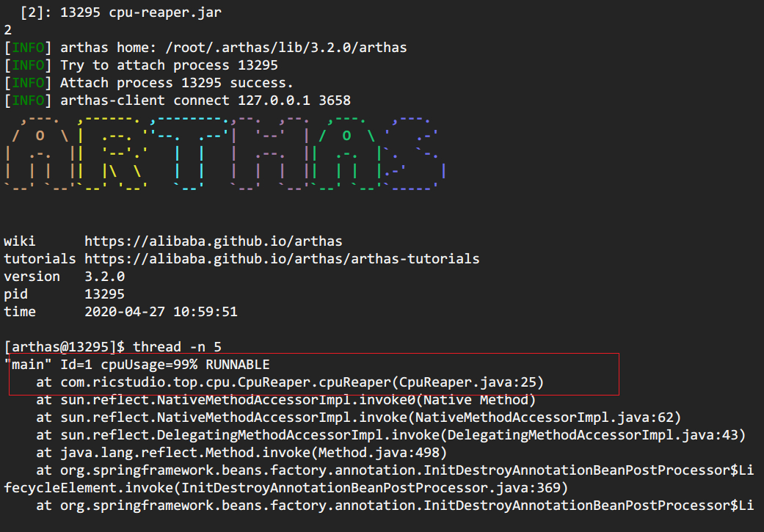Click "Attach process 13295 success." message
764x532 pixels.
coord(177,83)
